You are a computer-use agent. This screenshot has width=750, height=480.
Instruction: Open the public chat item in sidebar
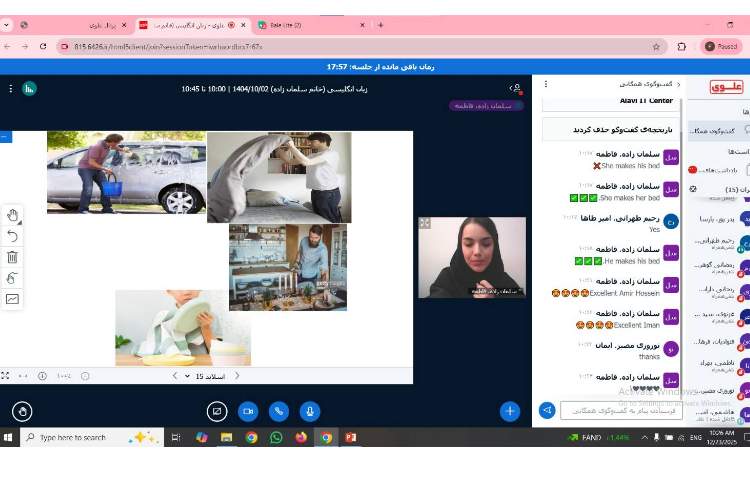(719, 131)
